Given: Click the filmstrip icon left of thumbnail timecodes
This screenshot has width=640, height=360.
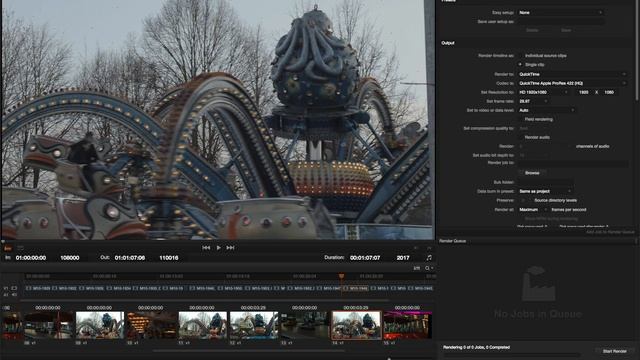Looking at the screenshot, I should pos(7,308).
